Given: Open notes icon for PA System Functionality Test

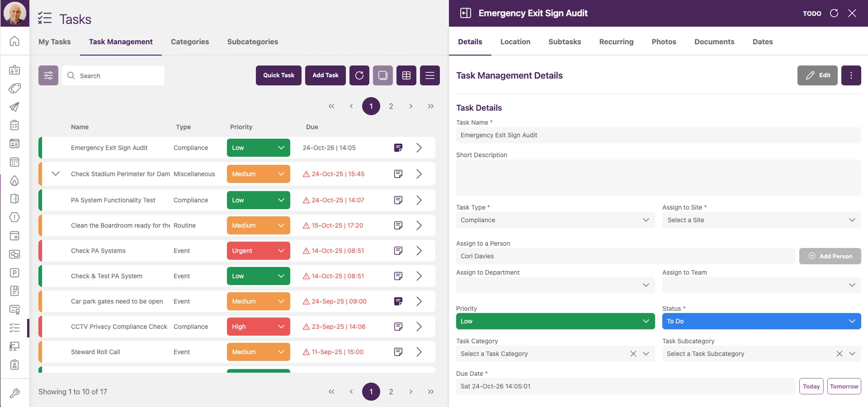Looking at the screenshot, I should click(398, 200).
